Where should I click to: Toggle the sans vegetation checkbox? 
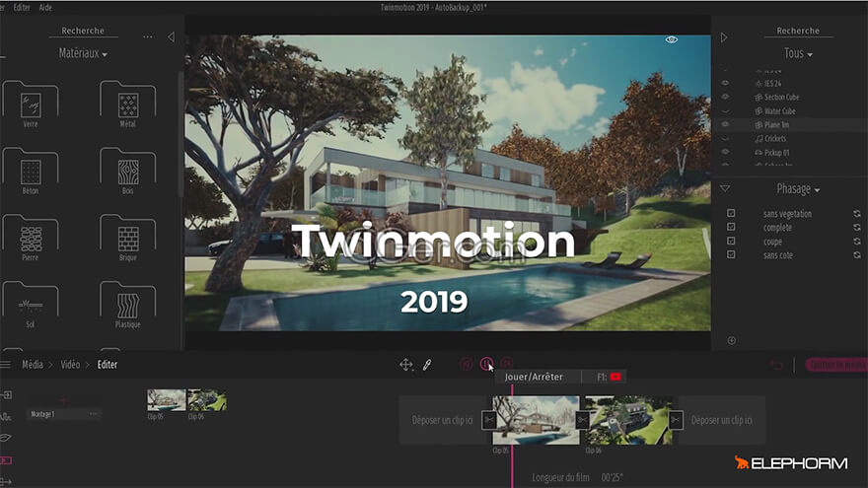731,213
